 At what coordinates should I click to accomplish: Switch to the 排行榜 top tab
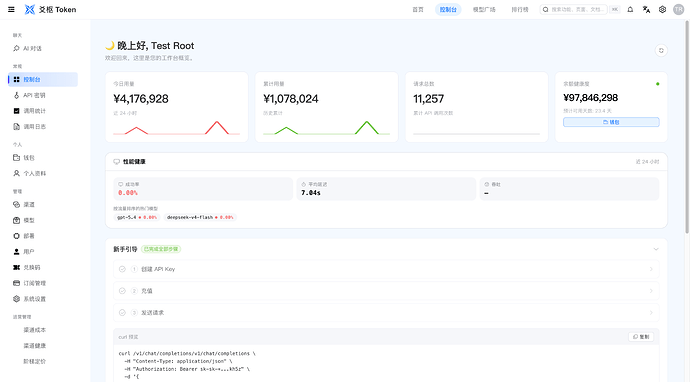520,9
